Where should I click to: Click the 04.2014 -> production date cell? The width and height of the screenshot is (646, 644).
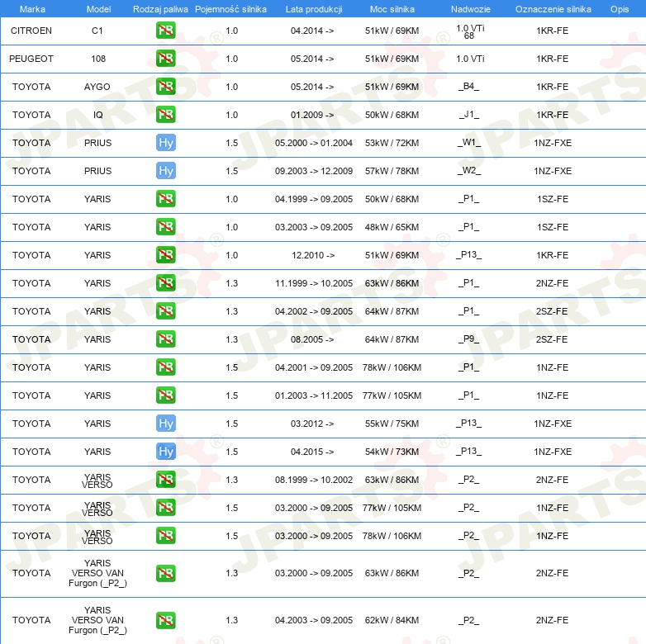click(x=312, y=31)
